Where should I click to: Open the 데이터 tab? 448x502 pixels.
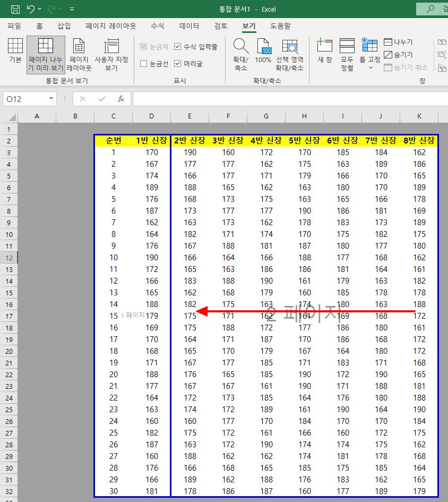[x=189, y=26]
